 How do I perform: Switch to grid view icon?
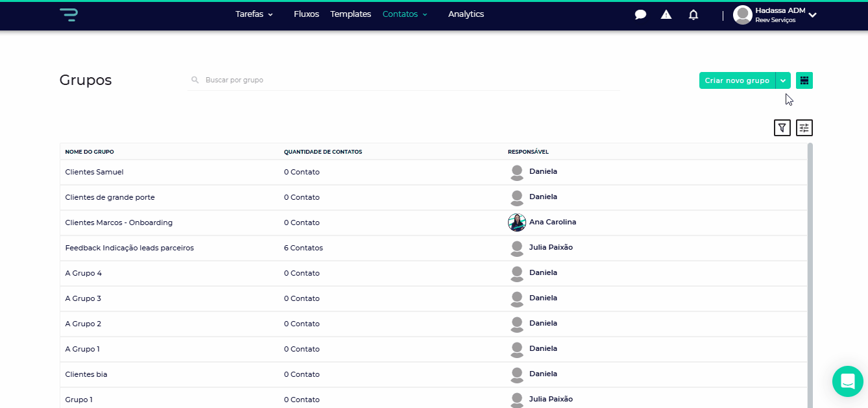[x=804, y=80]
